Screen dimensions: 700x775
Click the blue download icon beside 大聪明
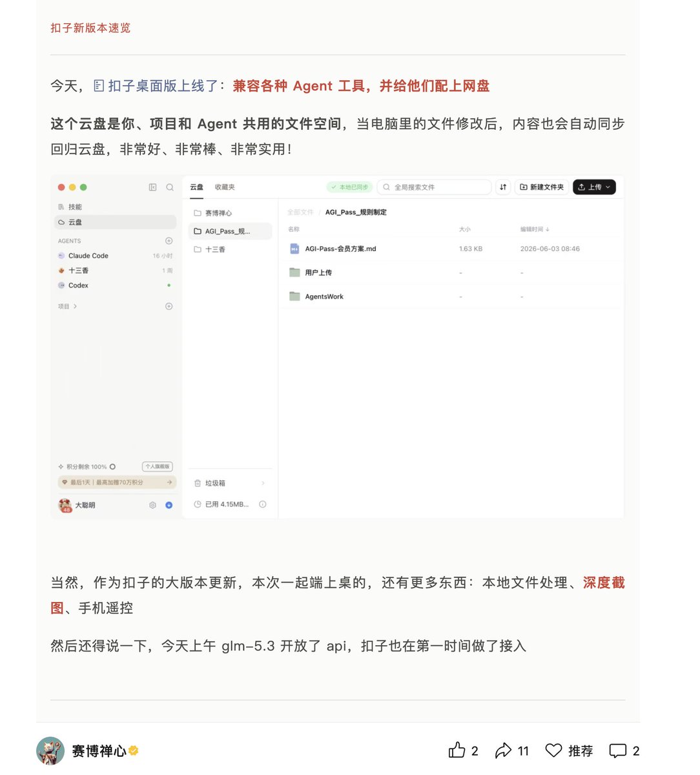(169, 505)
